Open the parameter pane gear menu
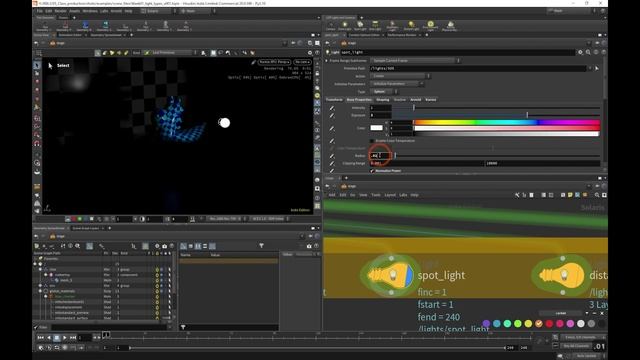Viewport: 640px width, 360px height. pos(580,52)
